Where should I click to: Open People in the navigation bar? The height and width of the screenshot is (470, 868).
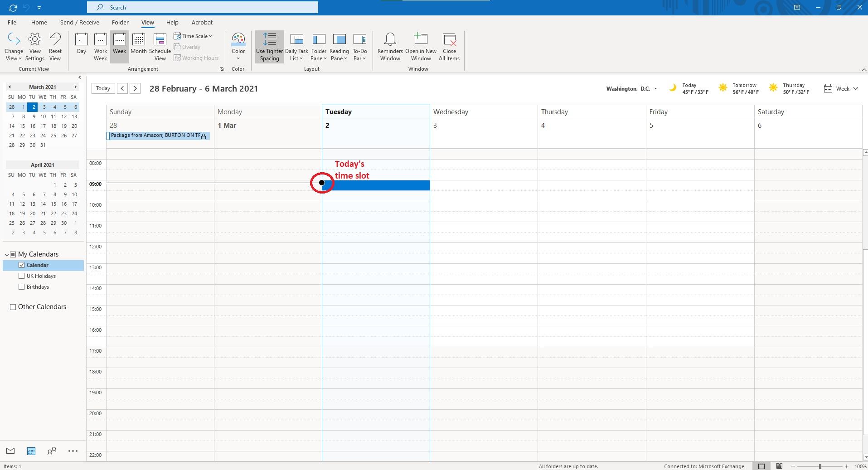coord(52,451)
